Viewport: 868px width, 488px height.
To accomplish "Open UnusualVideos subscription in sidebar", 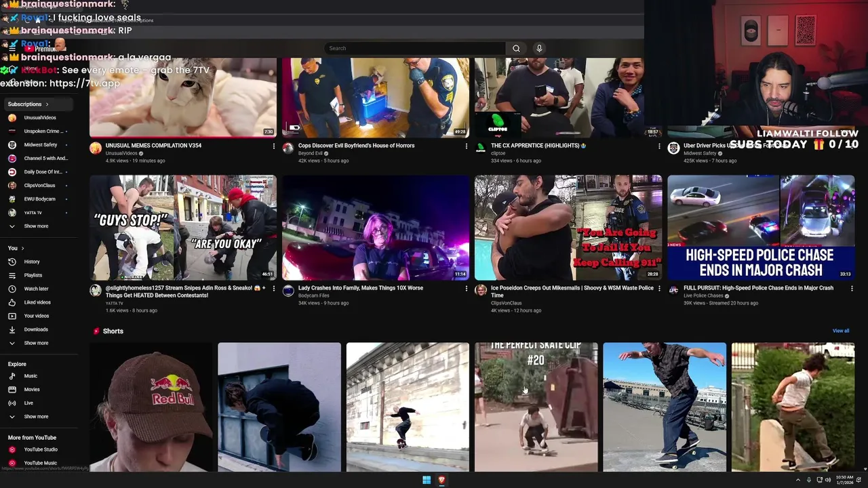I will [x=40, y=118].
